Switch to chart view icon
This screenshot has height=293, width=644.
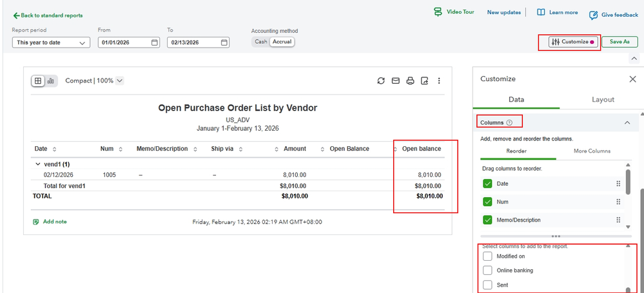pyautogui.click(x=51, y=81)
